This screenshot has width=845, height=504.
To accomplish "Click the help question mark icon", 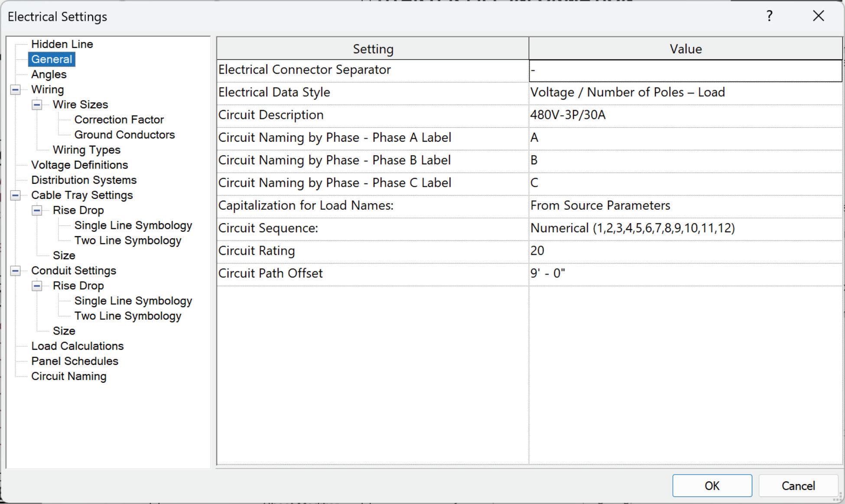I will (769, 16).
